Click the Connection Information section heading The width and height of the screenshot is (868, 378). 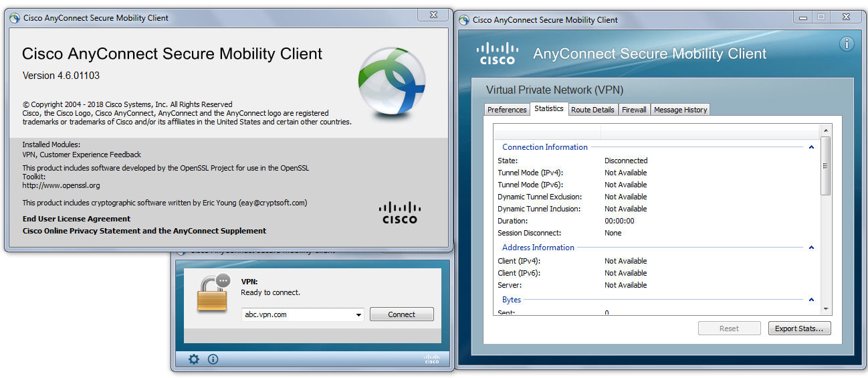[x=545, y=147]
